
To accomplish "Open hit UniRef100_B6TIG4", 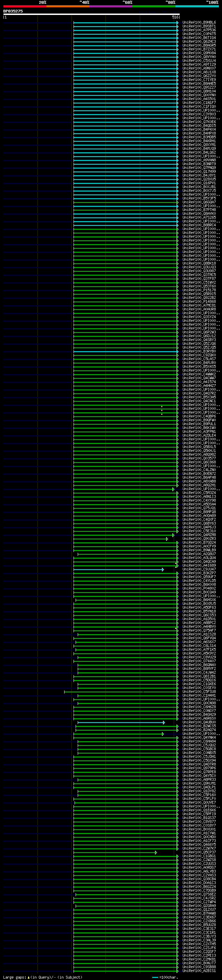I will 199,38.
